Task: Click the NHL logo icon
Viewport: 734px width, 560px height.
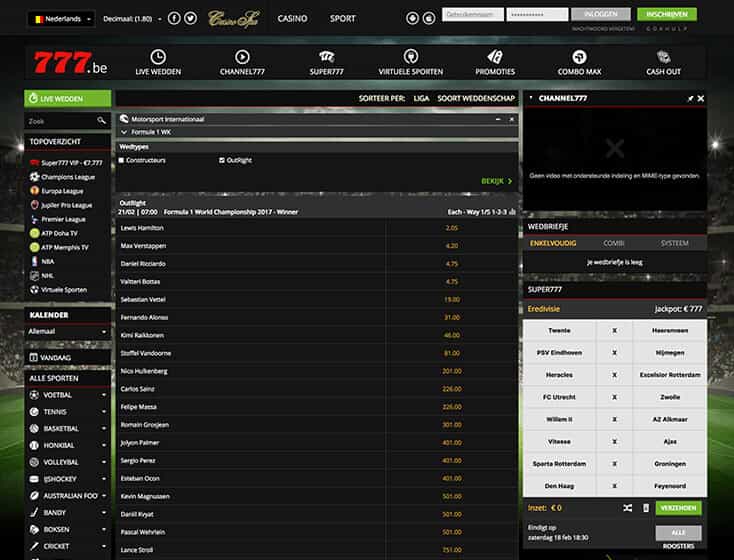Action: [34, 275]
